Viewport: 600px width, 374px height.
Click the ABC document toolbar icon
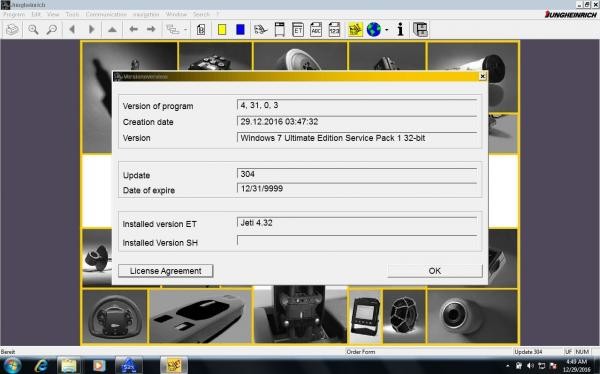tap(316, 29)
